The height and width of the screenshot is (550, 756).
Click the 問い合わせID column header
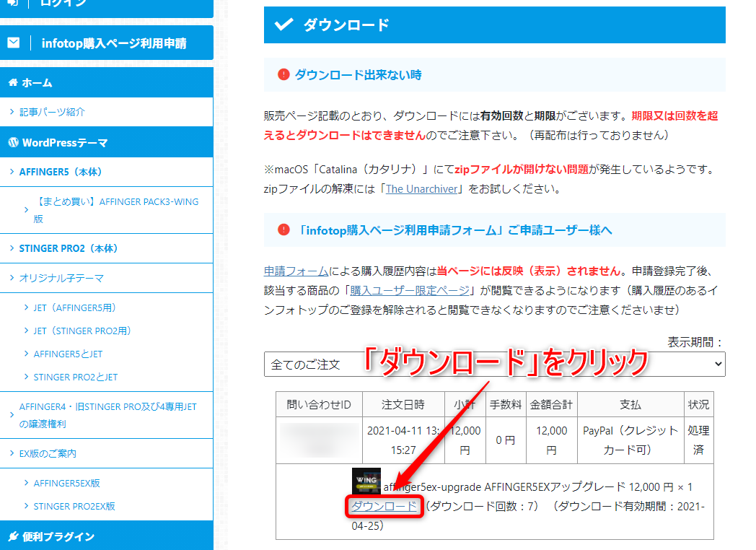[319, 404]
